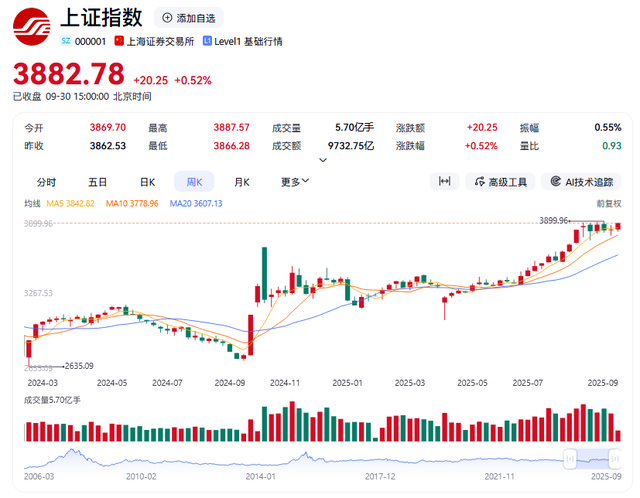
Task: Switch to the 五日 chart tab
Action: [98, 182]
